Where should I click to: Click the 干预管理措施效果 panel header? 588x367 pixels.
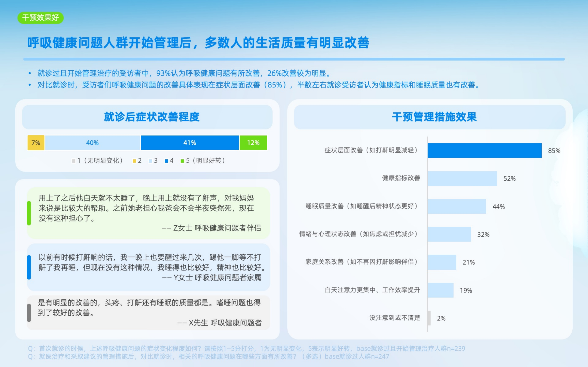coord(434,117)
